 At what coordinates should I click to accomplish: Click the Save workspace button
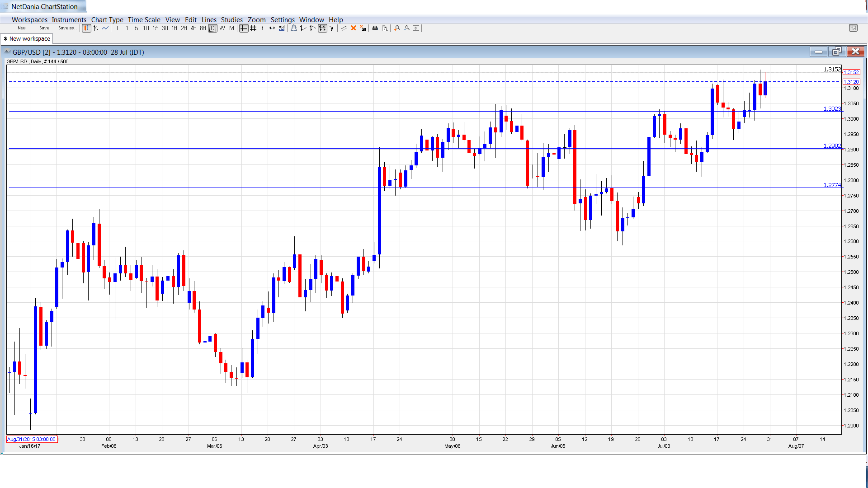44,28
